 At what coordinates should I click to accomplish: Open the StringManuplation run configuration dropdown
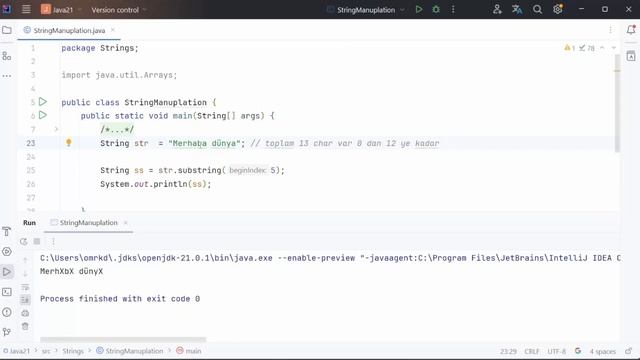click(x=366, y=10)
